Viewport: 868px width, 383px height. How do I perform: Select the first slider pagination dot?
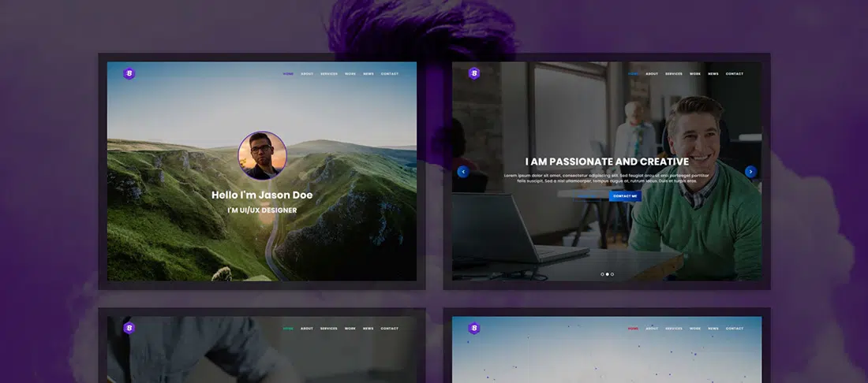click(x=602, y=274)
